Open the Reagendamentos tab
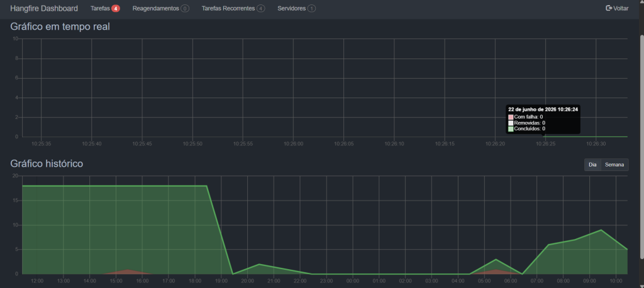 pyautogui.click(x=160, y=8)
